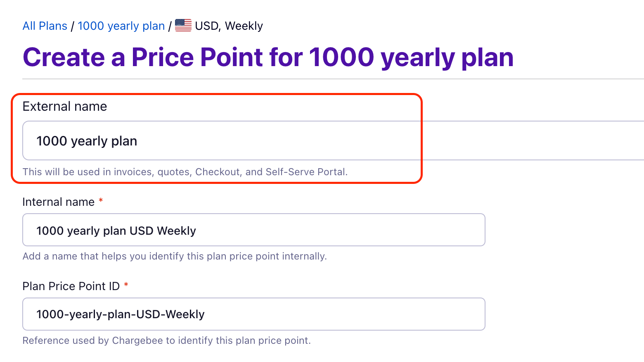Click the Weekly text in breadcrumb
The height and width of the screenshot is (362, 644).
tap(244, 26)
